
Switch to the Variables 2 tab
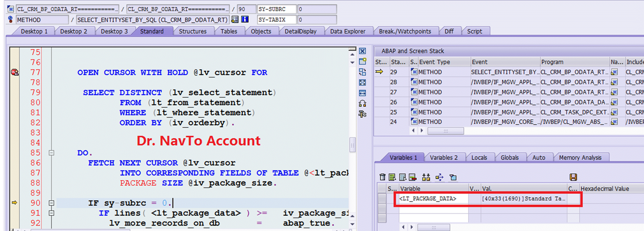coord(444,158)
